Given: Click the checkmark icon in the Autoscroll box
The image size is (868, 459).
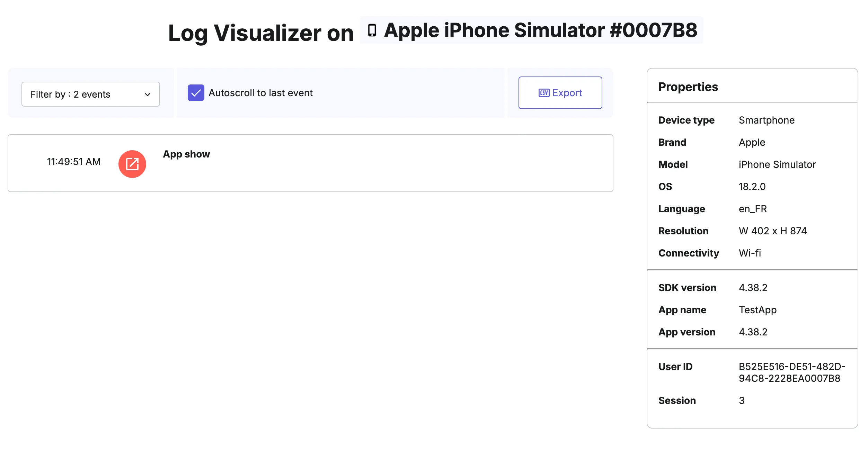Looking at the screenshot, I should 196,92.
